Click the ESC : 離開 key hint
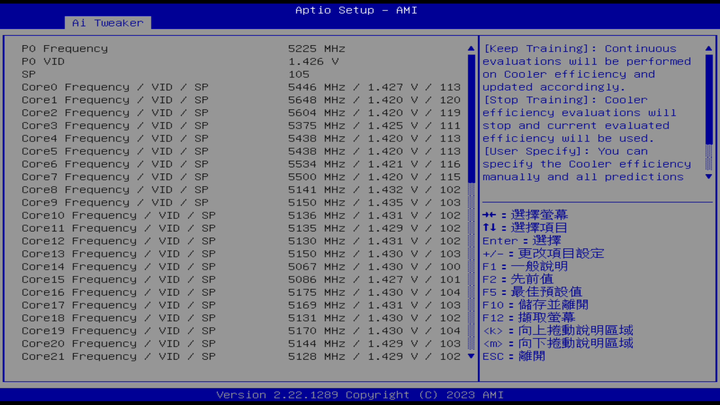Screen dimensions: 720x405 point(514,356)
